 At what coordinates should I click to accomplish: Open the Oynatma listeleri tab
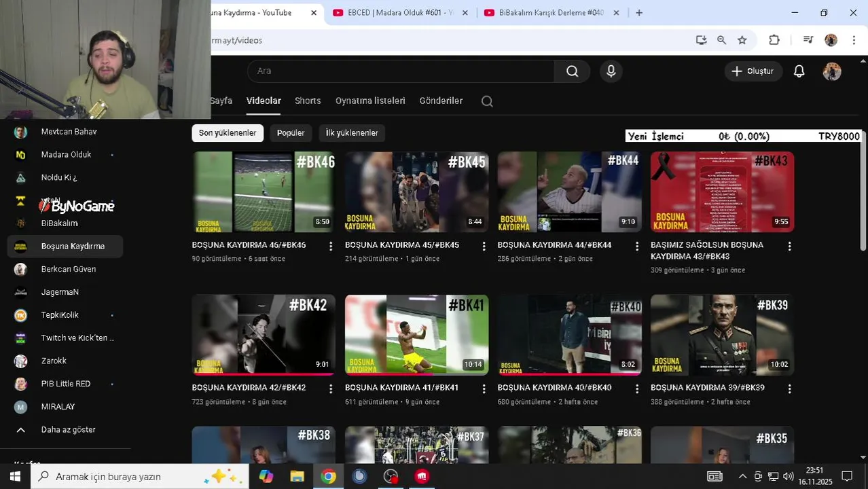tap(370, 101)
